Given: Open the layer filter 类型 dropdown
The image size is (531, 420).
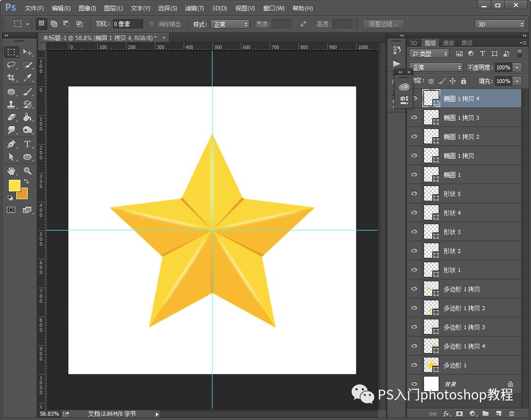Looking at the screenshot, I should click(x=429, y=53).
